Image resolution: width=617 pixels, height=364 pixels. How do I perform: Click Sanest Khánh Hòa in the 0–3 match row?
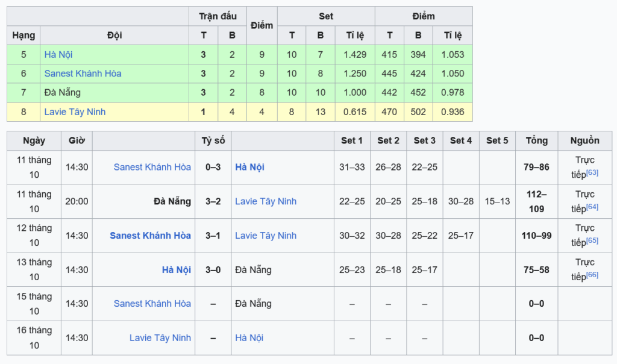coord(152,168)
